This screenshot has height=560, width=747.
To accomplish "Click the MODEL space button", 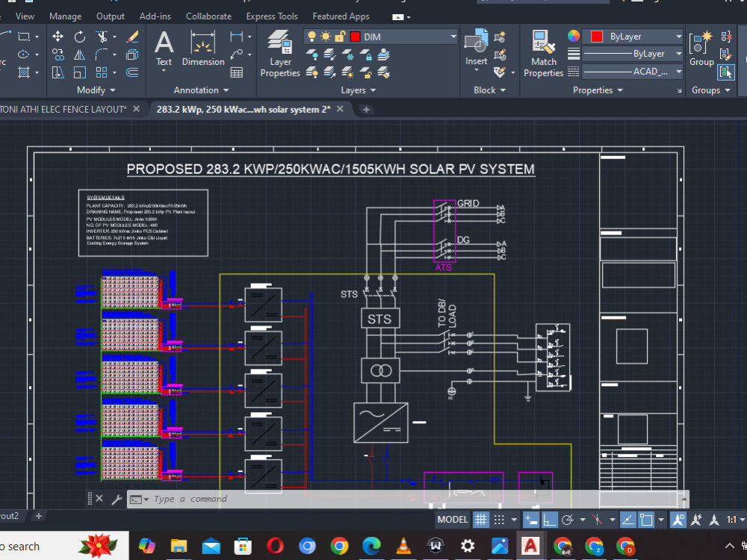I will point(452,520).
